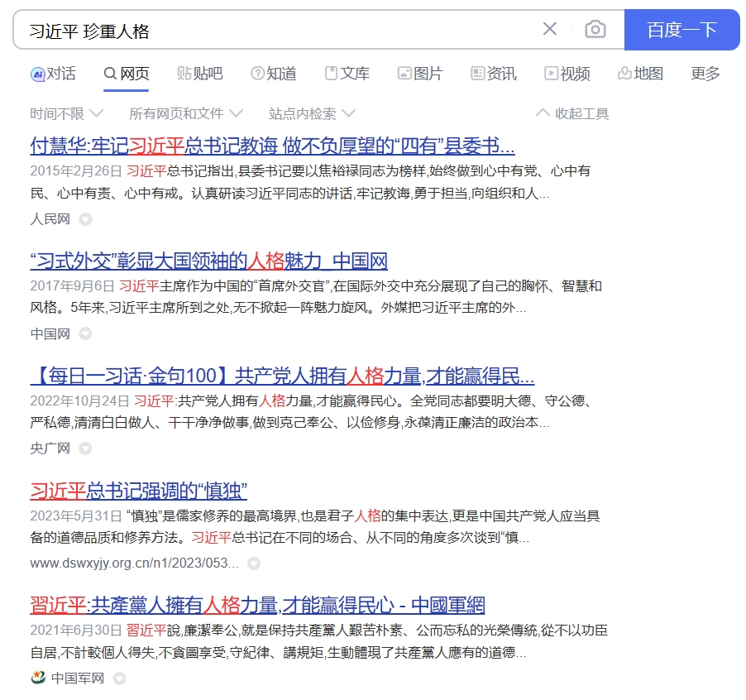Viewport: 746px width, 700px height.
Task: Select the 网页 tab
Action: point(127,74)
